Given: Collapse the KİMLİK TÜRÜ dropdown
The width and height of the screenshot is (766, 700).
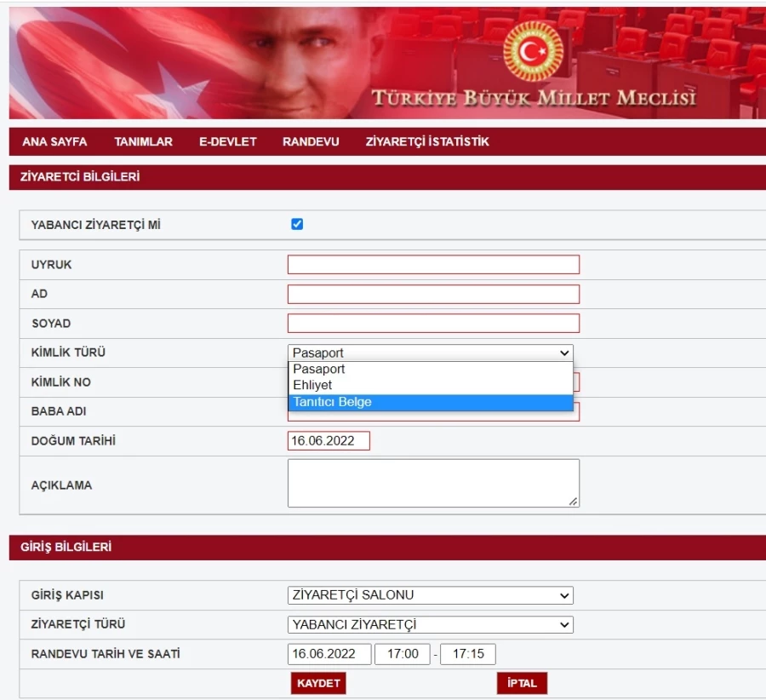Looking at the screenshot, I should point(431,353).
